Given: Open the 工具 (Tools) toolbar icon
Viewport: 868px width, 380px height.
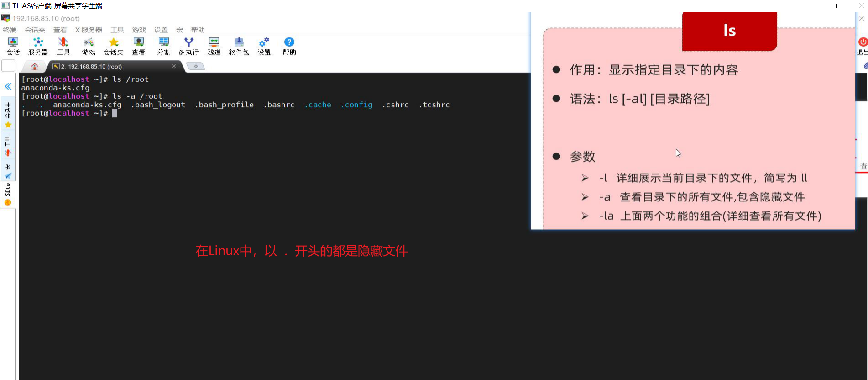Looking at the screenshot, I should [63, 47].
